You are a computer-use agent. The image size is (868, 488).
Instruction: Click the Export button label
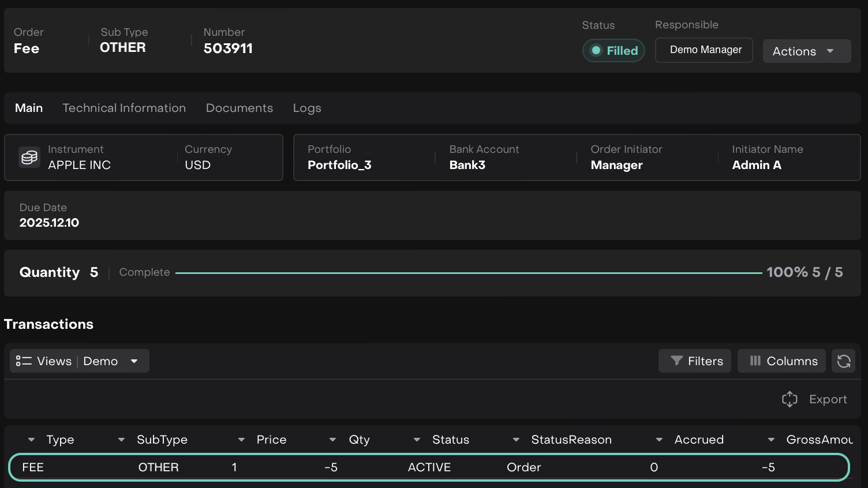(x=828, y=399)
